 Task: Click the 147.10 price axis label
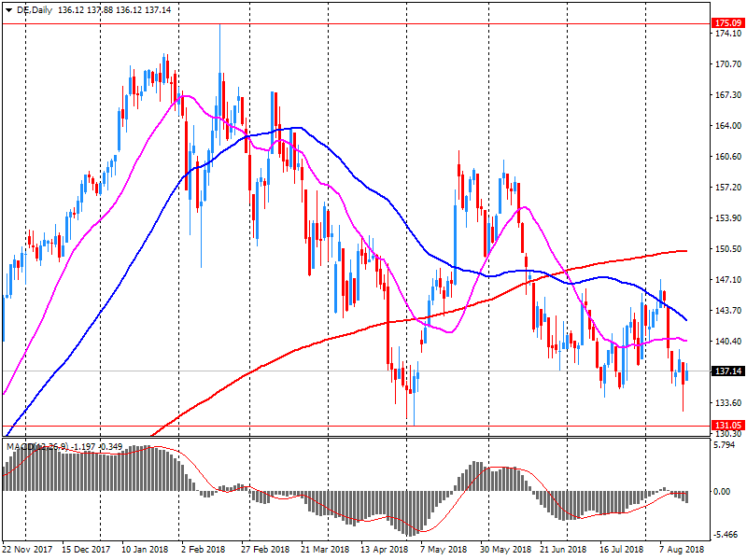(x=728, y=279)
